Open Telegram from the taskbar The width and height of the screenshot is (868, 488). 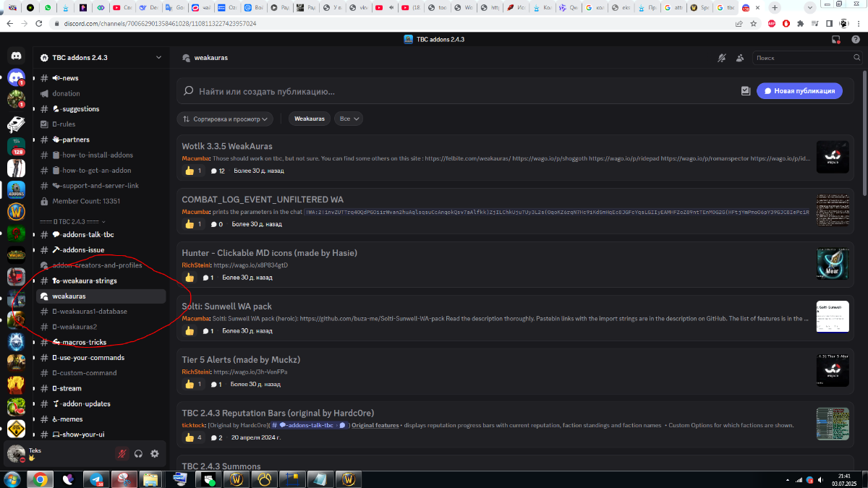(96, 479)
